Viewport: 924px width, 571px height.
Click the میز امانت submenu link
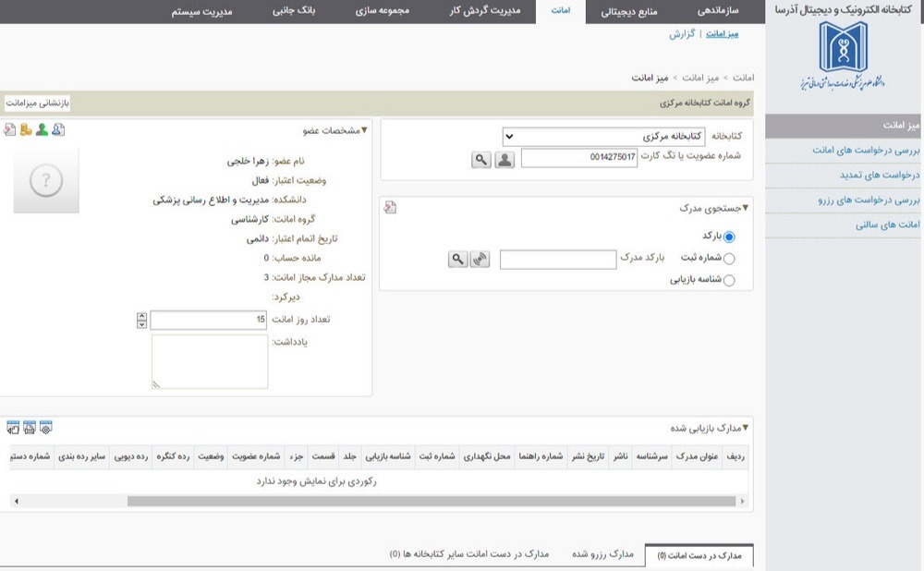click(x=722, y=34)
